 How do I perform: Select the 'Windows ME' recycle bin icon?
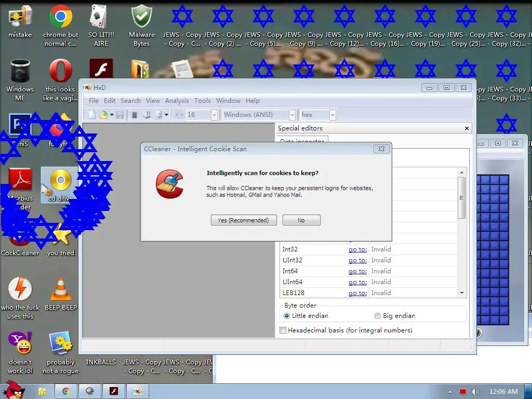[x=20, y=80]
